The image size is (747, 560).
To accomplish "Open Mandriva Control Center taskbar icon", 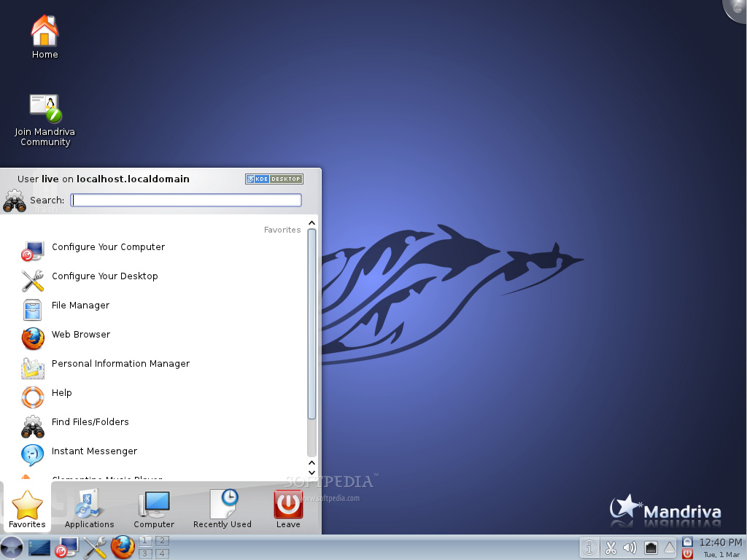I will point(66,548).
